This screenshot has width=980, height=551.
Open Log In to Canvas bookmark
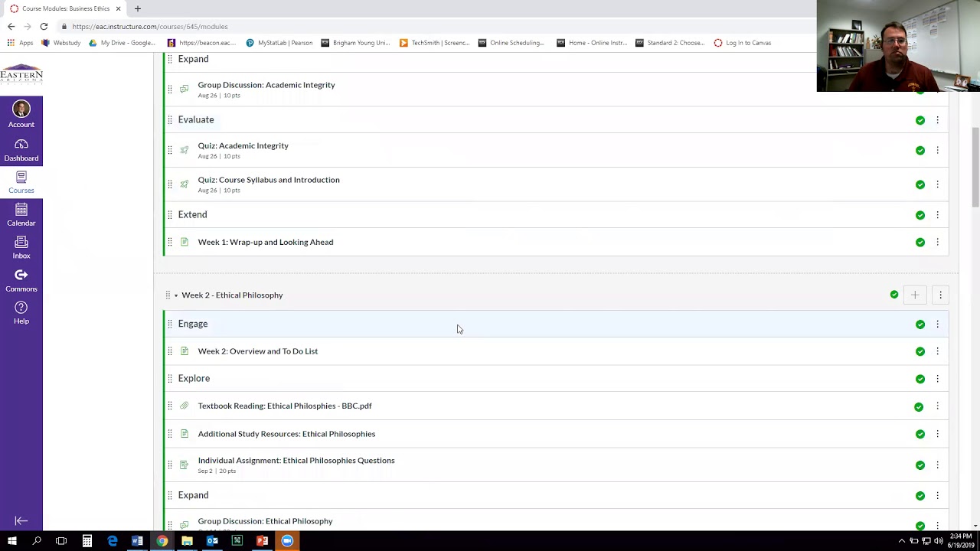click(x=743, y=43)
